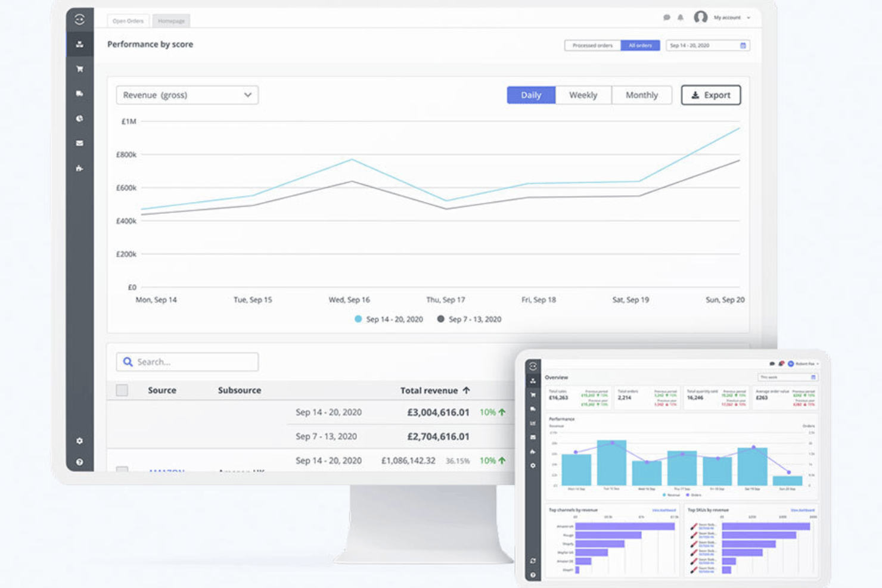Viewport: 882px width, 588px height.
Task: Click the Sun, Sep 20 axis label
Action: point(725,300)
